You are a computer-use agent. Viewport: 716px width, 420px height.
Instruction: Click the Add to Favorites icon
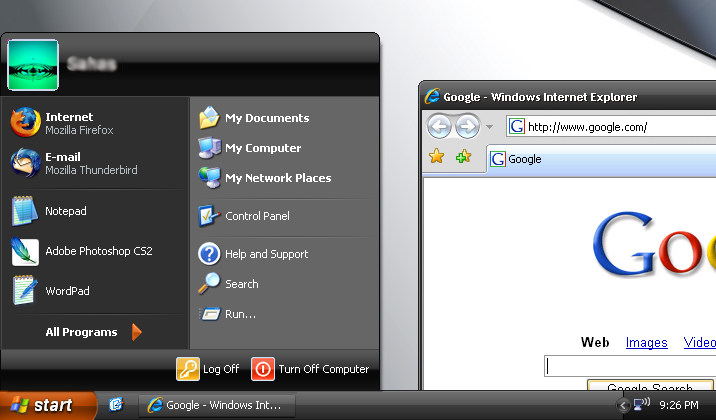(463, 157)
